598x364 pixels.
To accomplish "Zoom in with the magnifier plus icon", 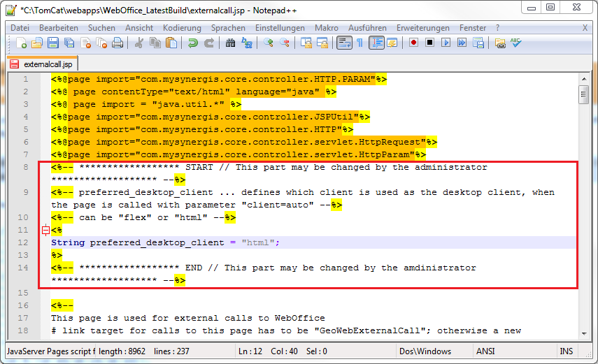I will coord(268,43).
